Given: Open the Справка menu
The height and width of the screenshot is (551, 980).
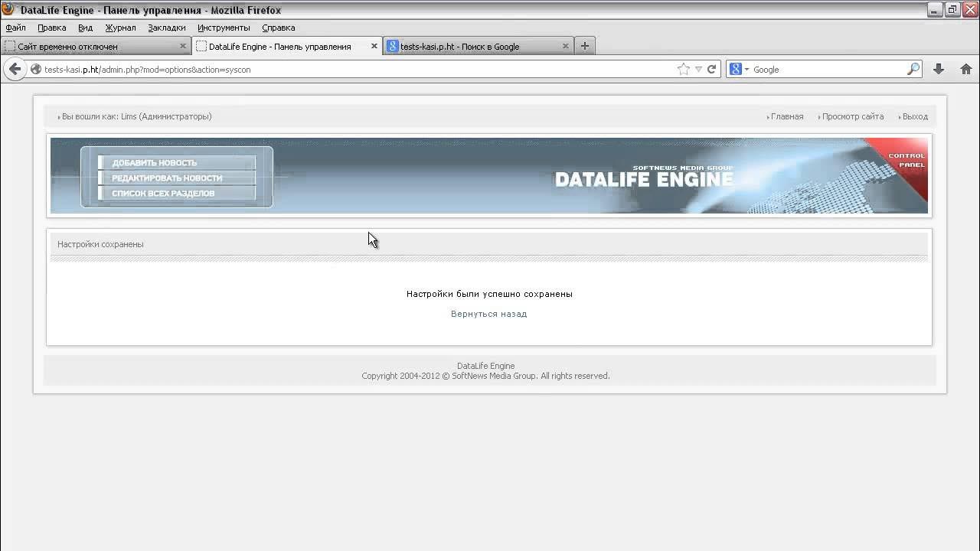Looking at the screenshot, I should click(x=279, y=28).
